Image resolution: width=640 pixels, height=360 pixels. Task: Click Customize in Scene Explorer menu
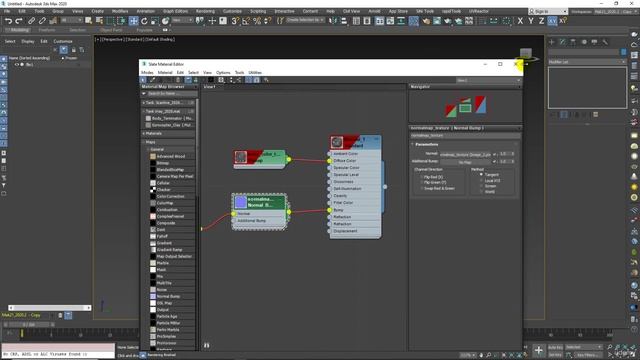(x=63, y=41)
